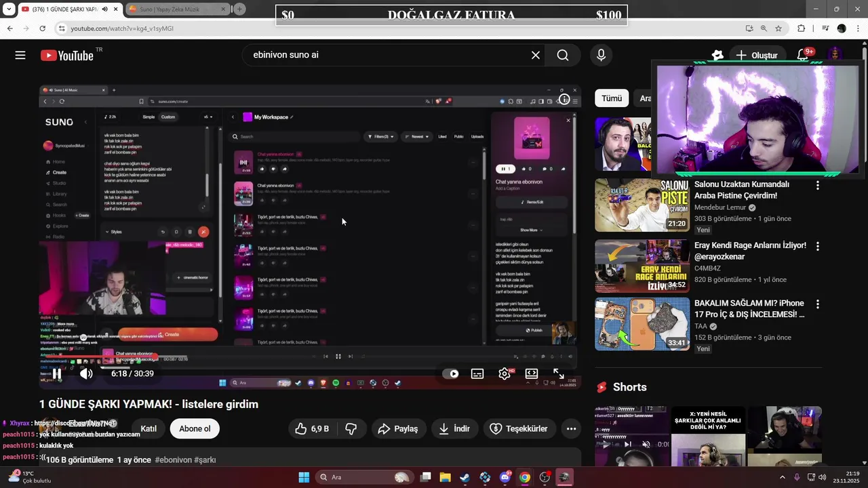Toggle the autoplay switch in the player
The width and height of the screenshot is (868, 488).
point(451,373)
